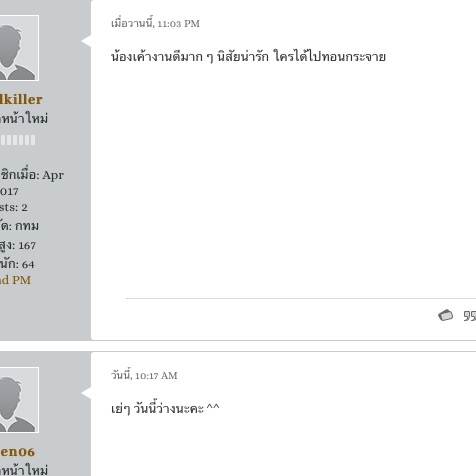Click the 'Posts: 2' count text
The width and height of the screenshot is (476, 476).
[14, 208]
